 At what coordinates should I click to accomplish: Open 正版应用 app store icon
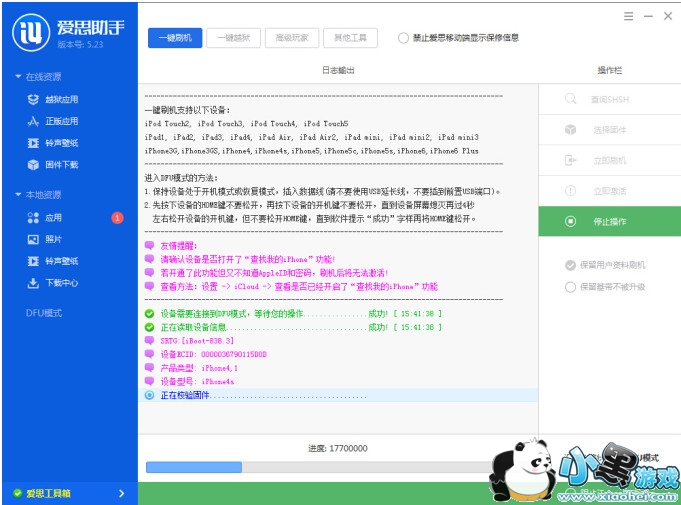(x=33, y=121)
